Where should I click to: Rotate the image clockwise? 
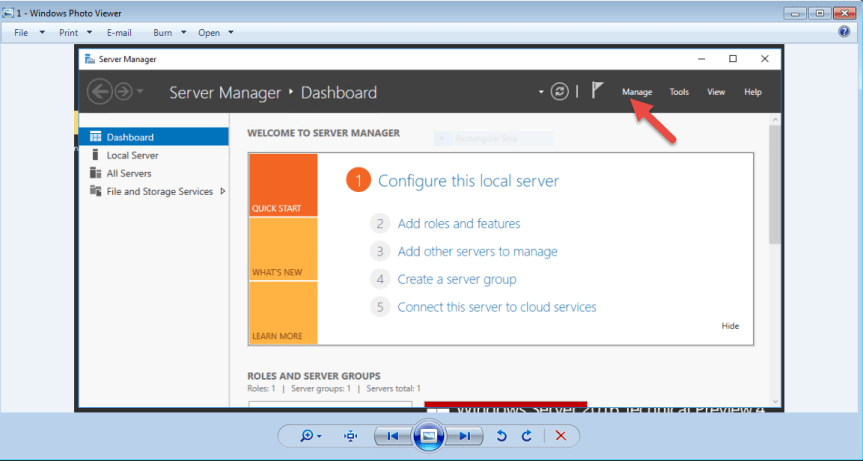tap(526, 436)
